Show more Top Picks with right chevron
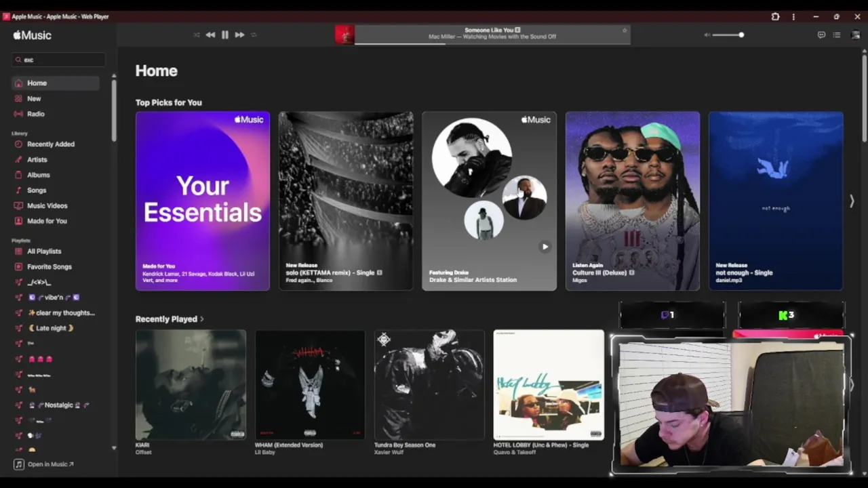Viewport: 868px width, 488px height. [852, 201]
